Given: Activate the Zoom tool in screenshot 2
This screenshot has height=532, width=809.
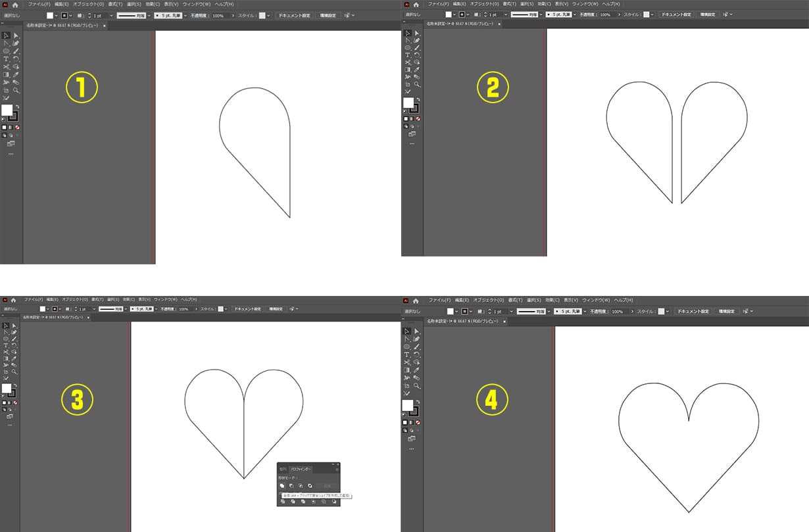Looking at the screenshot, I should point(417,84).
